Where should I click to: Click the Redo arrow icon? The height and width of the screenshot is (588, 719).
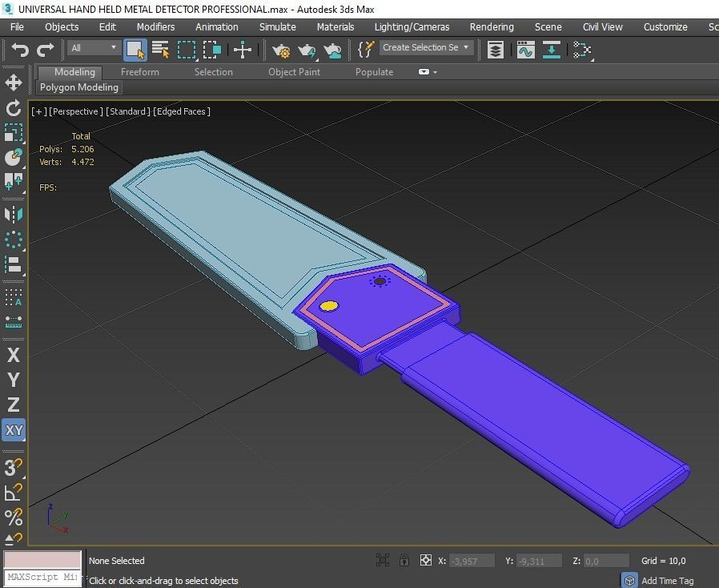coord(46,49)
